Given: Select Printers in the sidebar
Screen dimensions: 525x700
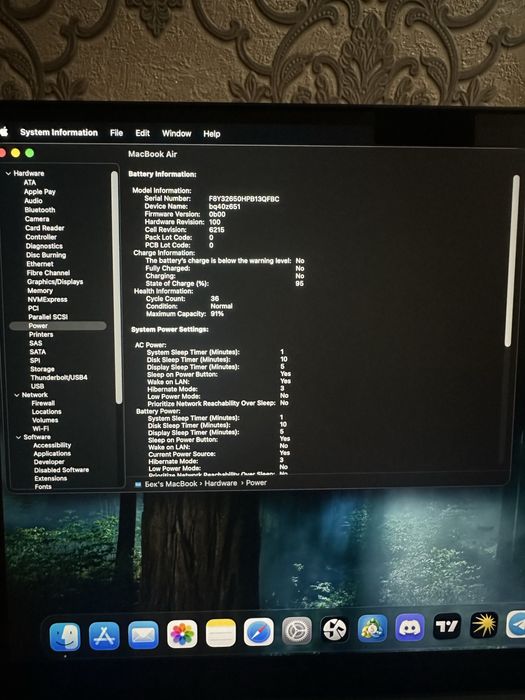Looking at the screenshot, I should [x=41, y=334].
